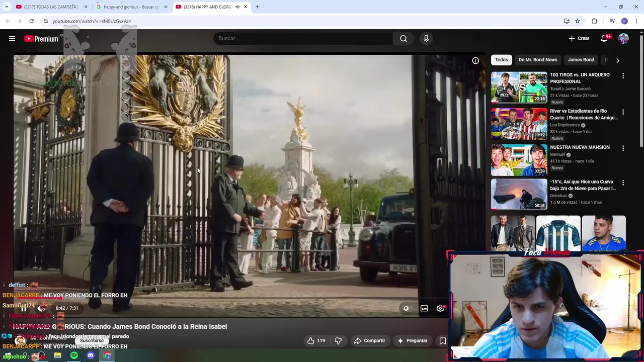644x362 pixels.
Task: Open Chrome extensions puzzle icon
Action: click(x=594, y=21)
